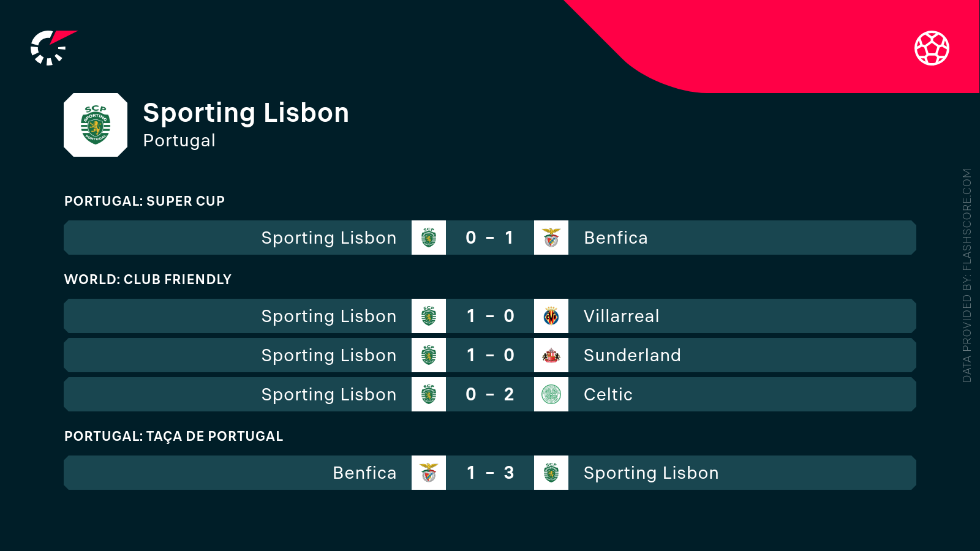
Task: Click Benfica crest in Super Cup match
Action: click(x=551, y=238)
